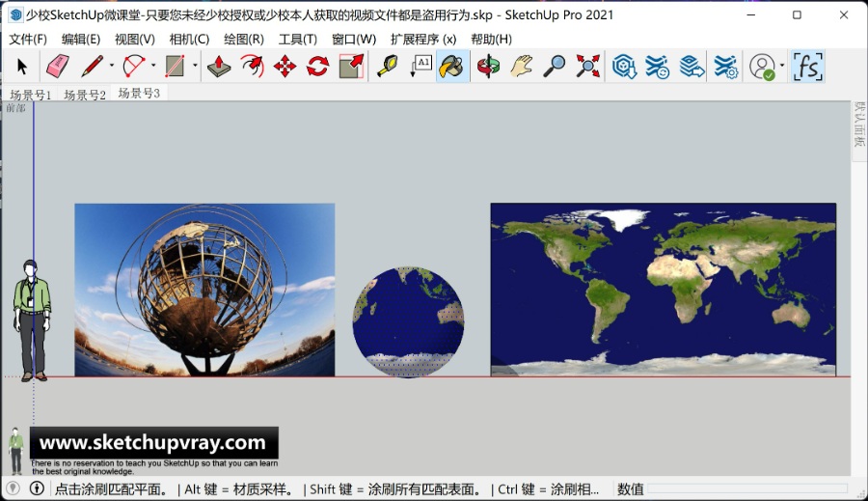This screenshot has width=868, height=501.
Task: Expand the Arc tool options arrow
Action: 153,66
